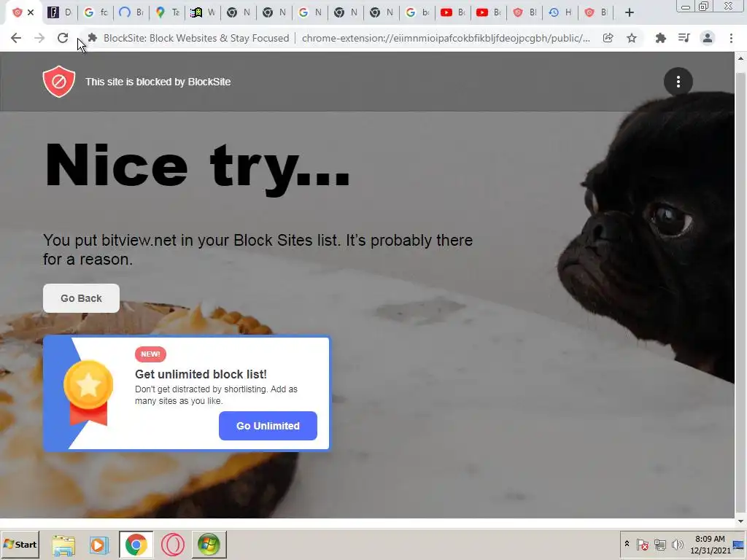Open Windows Explorer from the taskbar
This screenshot has width=747, height=560.
[x=63, y=545]
